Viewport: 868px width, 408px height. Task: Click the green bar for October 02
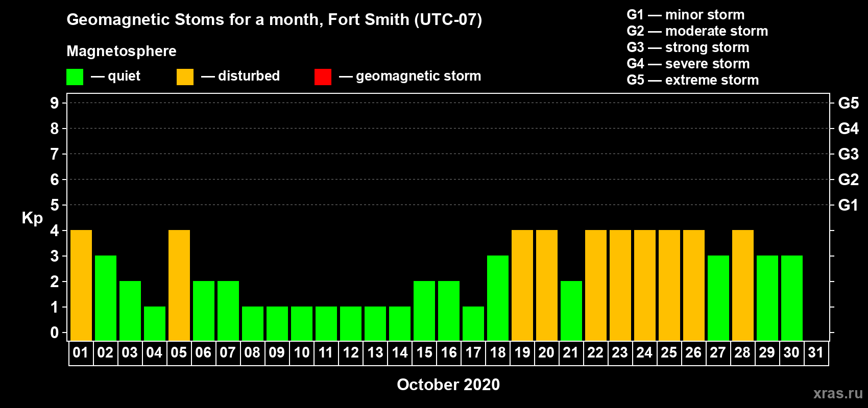click(x=106, y=298)
